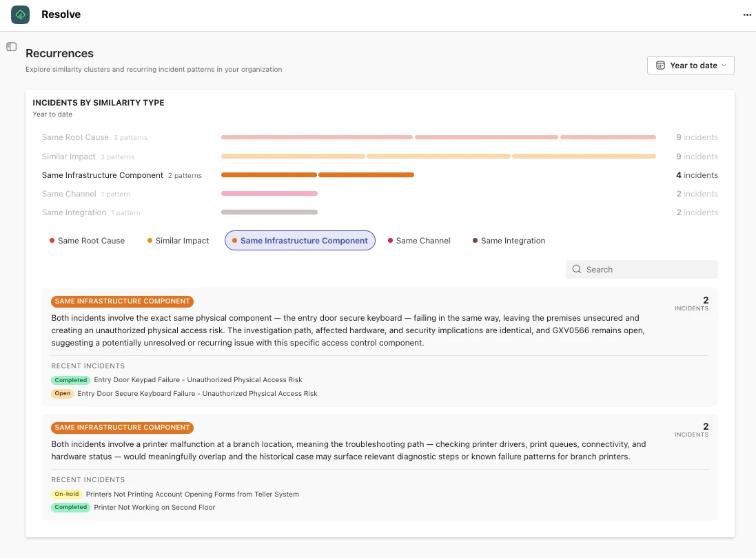Click the 4 incidents count
Image resolution: width=756 pixels, height=558 pixels.
coord(697,175)
